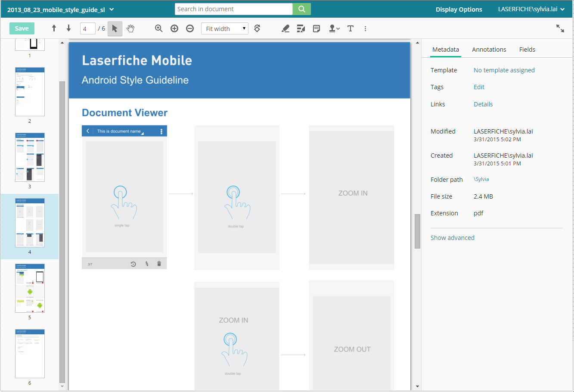Select the pointer cursor tool

tap(115, 28)
